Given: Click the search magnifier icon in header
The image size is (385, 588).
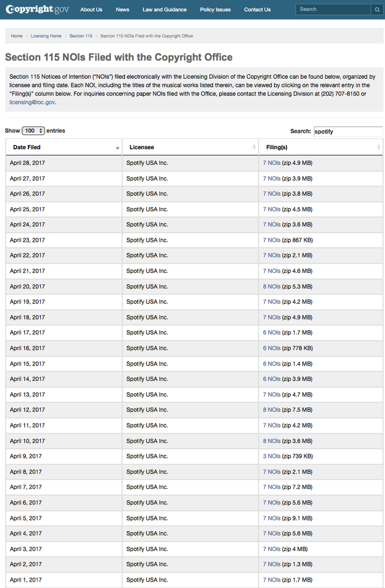Looking at the screenshot, I should pos(377,10).
